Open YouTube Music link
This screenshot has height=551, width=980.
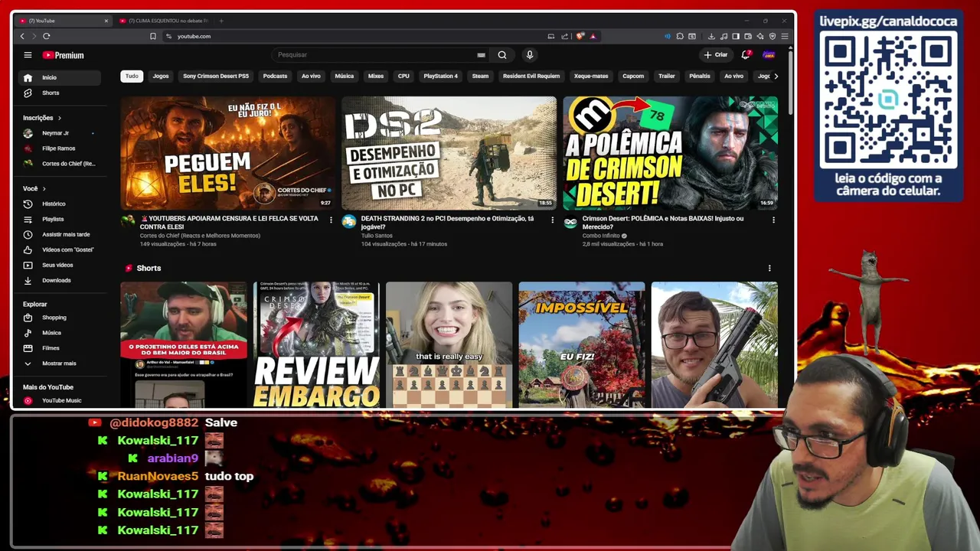pos(60,400)
